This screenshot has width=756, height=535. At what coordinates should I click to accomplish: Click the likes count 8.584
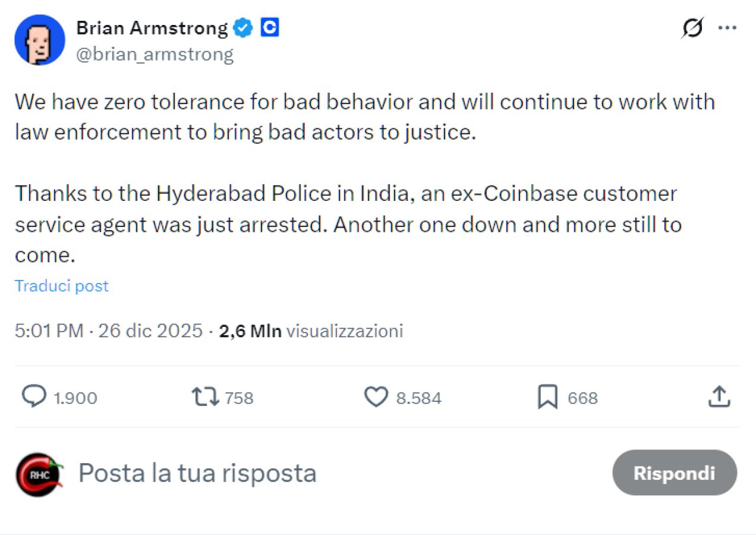coord(419,398)
